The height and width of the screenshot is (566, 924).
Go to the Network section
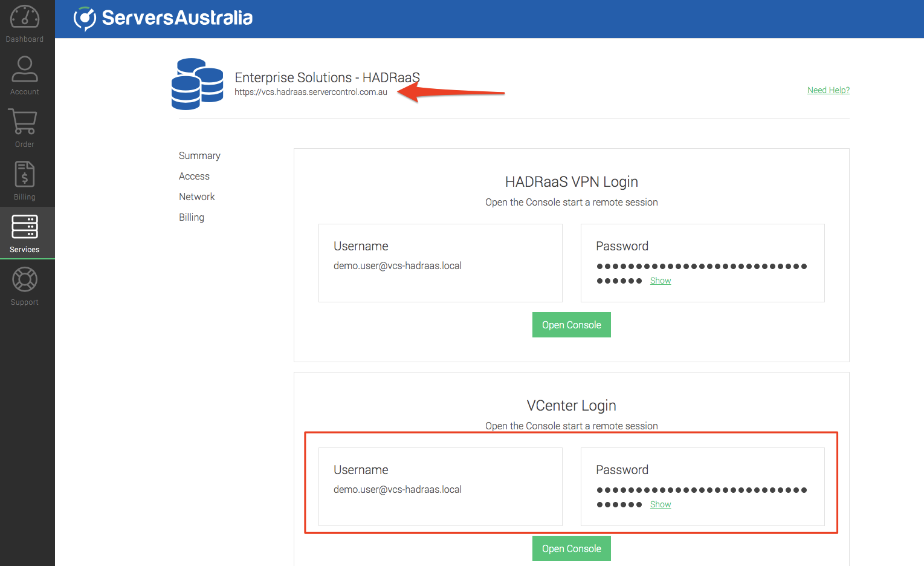pyautogui.click(x=196, y=197)
